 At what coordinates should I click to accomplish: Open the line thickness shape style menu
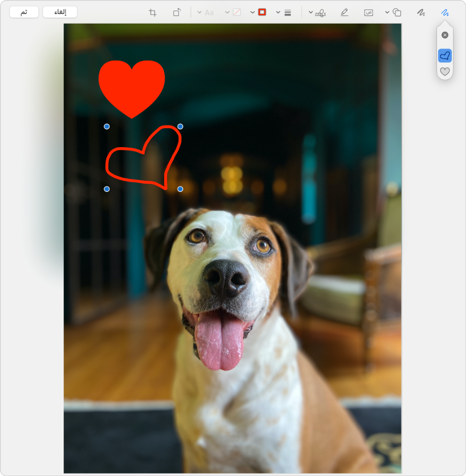(x=287, y=13)
